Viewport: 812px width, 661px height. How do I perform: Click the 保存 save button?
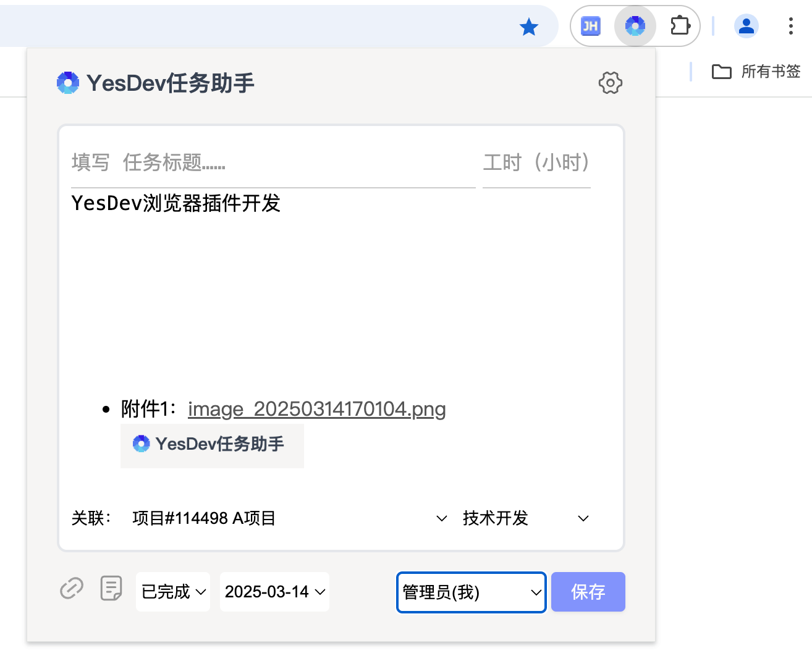click(588, 591)
